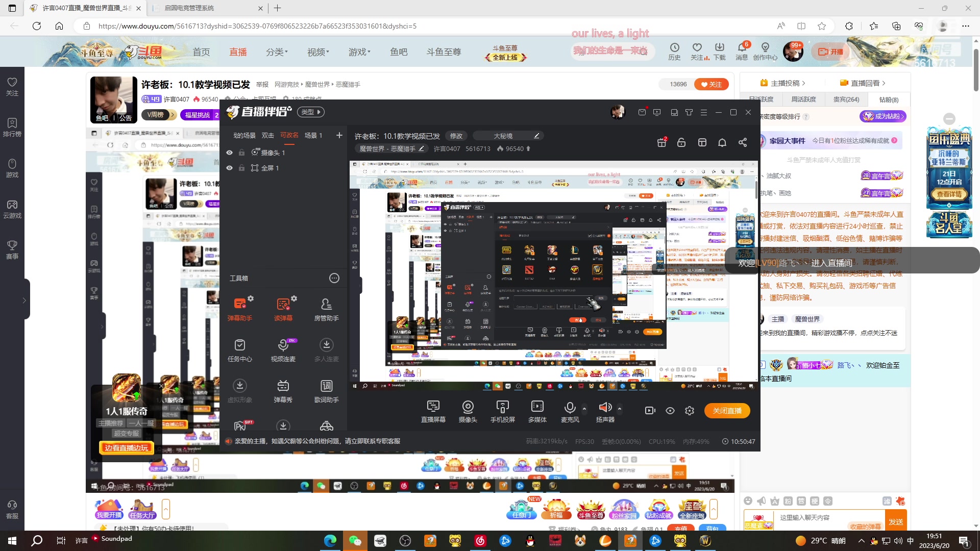
Task: Open 创作中心 on the Douyu header
Action: tap(765, 52)
